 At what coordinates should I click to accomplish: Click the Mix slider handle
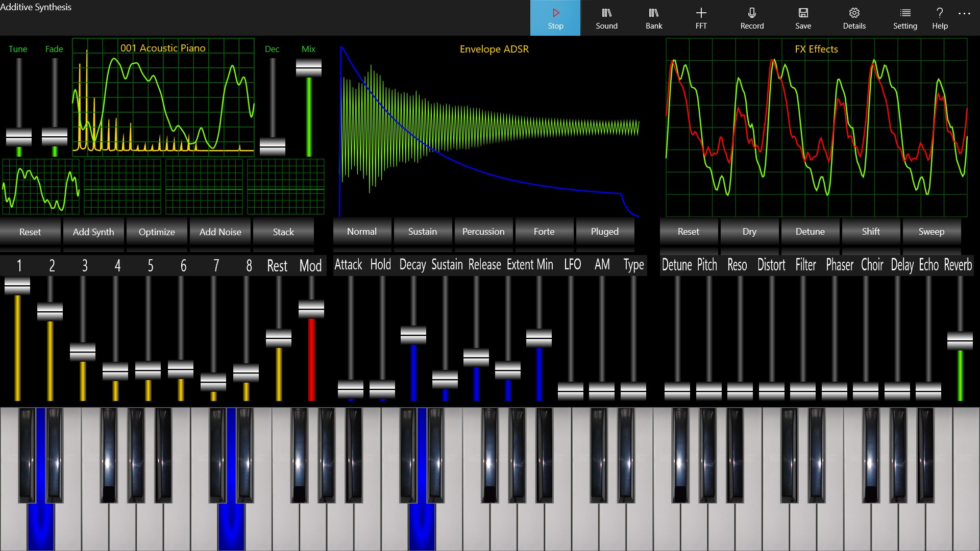point(309,68)
